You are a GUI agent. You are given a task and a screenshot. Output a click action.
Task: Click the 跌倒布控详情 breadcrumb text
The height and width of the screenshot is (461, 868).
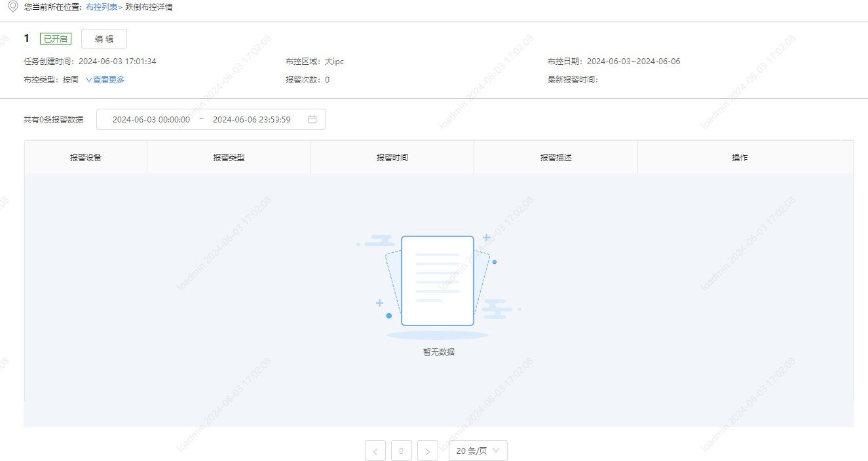tap(149, 7)
